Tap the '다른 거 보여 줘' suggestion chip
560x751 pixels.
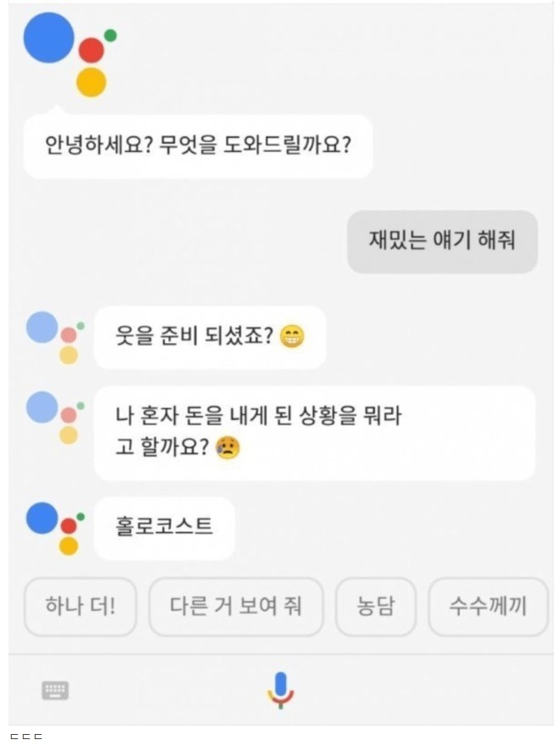(x=236, y=607)
